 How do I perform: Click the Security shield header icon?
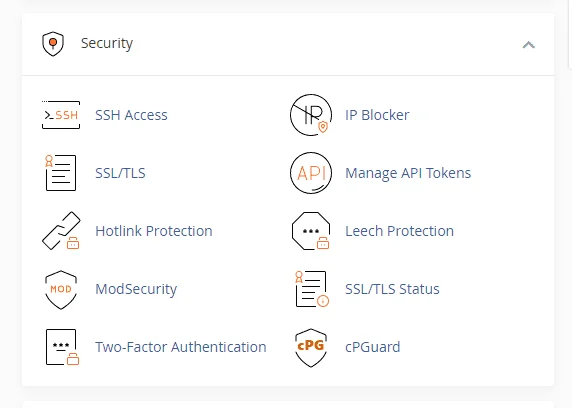tap(53, 44)
